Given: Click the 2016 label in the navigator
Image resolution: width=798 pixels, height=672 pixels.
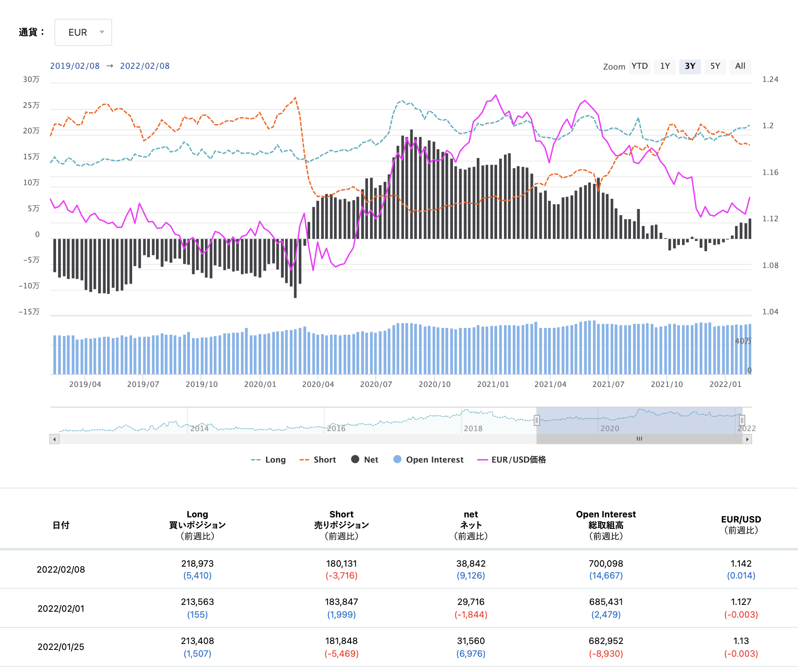Looking at the screenshot, I should (x=336, y=428).
